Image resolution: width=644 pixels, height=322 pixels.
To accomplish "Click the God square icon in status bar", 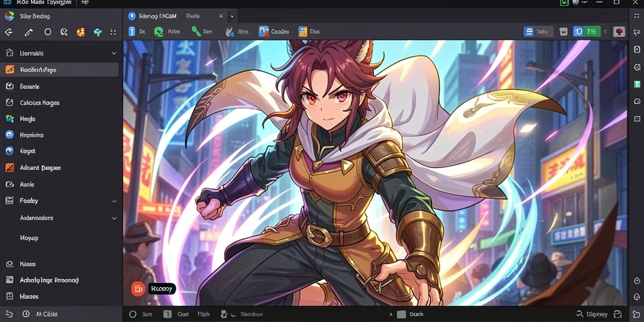I will click(167, 314).
